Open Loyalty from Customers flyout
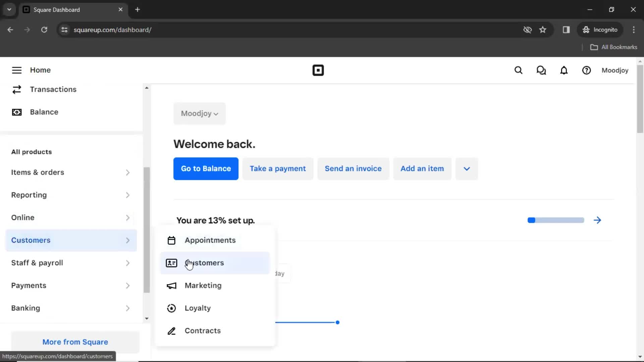The height and width of the screenshot is (362, 644). (215, 308)
